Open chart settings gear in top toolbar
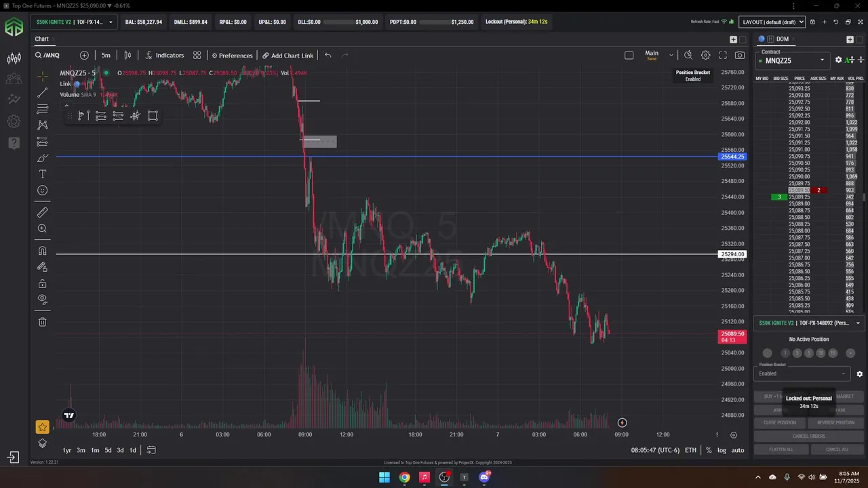Image resolution: width=868 pixels, height=488 pixels. click(x=705, y=56)
